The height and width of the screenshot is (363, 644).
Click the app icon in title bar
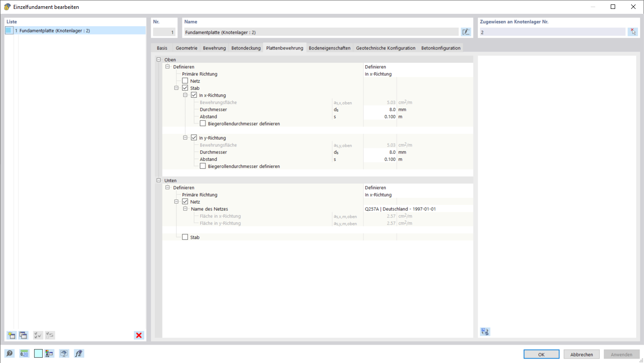click(x=7, y=7)
